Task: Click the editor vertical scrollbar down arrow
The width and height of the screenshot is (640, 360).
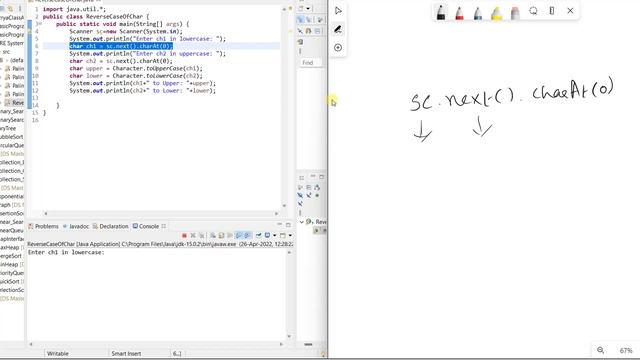Action: 284,206
